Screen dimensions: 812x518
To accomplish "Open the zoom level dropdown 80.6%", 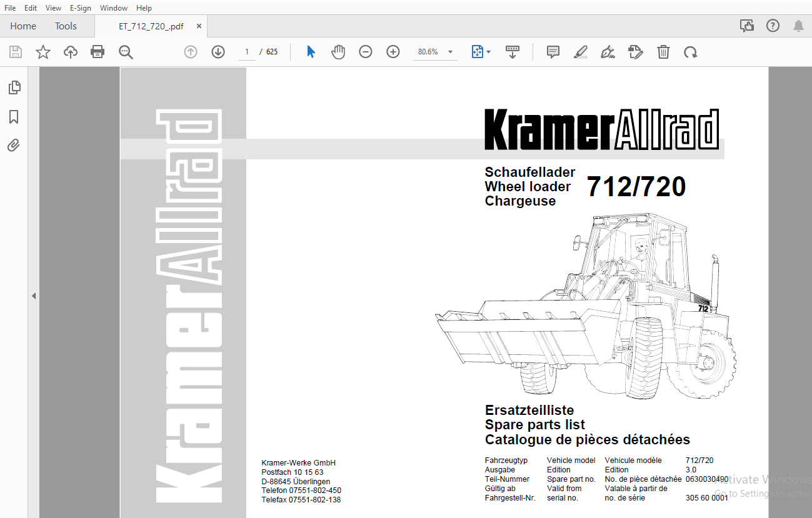I will click(435, 52).
